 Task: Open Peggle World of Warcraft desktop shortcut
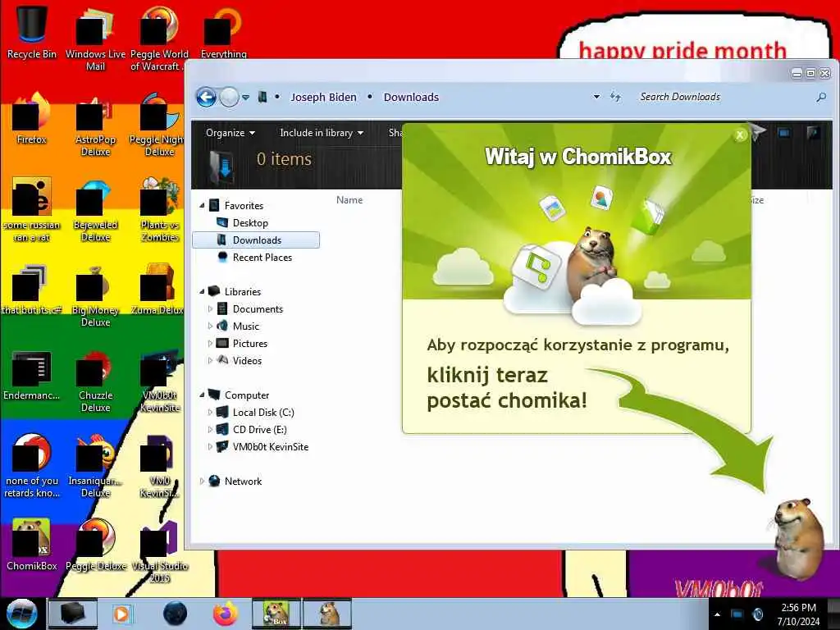(159, 38)
